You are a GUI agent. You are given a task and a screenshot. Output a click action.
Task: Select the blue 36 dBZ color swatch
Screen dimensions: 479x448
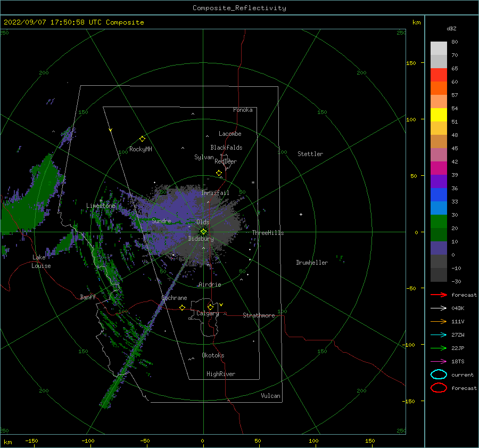click(439, 195)
